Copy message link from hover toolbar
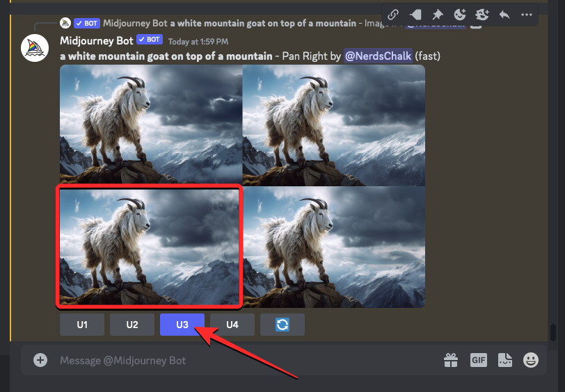 pyautogui.click(x=392, y=15)
